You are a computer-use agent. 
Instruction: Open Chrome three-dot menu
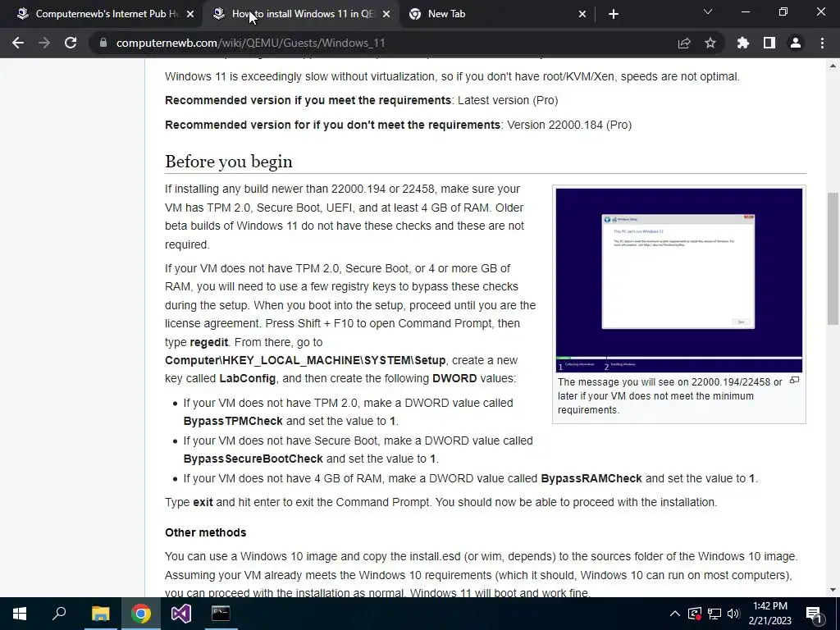(x=822, y=43)
